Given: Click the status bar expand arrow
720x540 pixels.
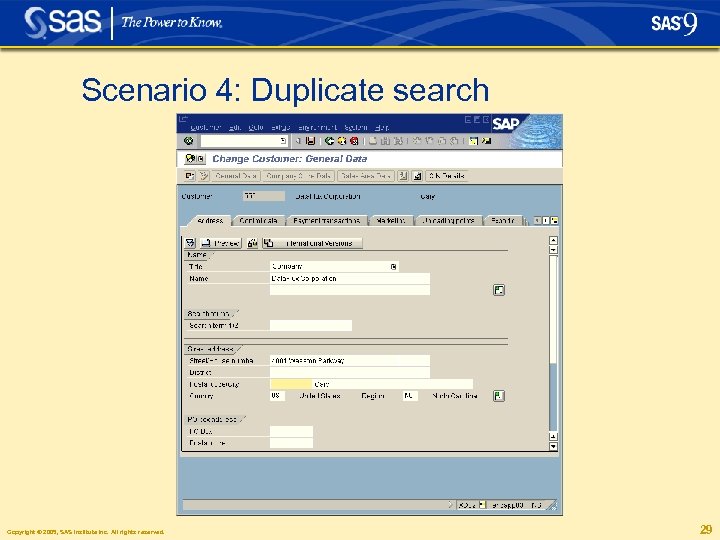Looking at the screenshot, I should 450,505.
